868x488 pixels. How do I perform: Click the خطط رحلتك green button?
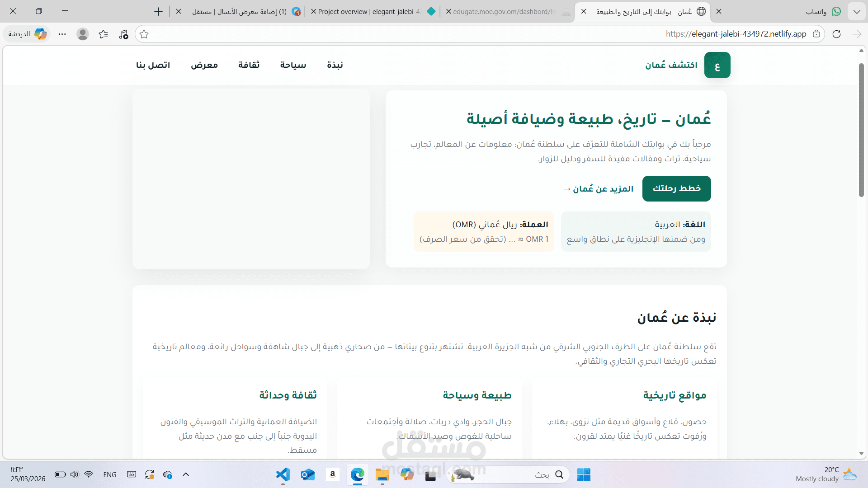point(676,189)
